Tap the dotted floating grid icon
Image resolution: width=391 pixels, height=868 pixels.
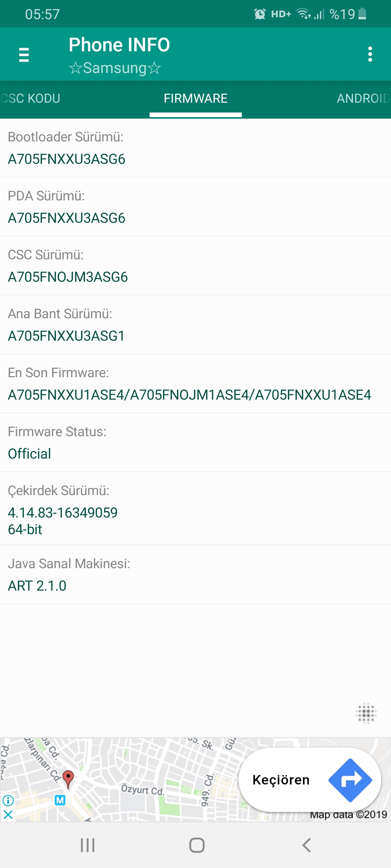pos(366,713)
